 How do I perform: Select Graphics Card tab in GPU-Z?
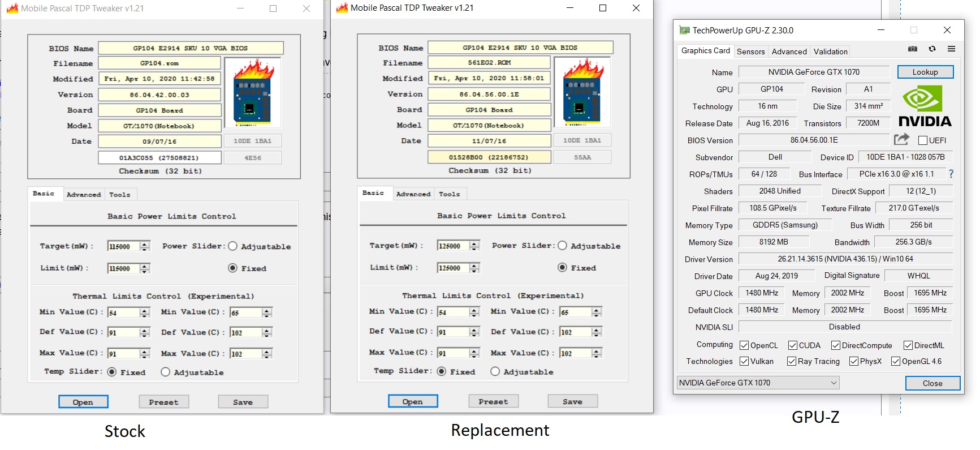pos(705,51)
